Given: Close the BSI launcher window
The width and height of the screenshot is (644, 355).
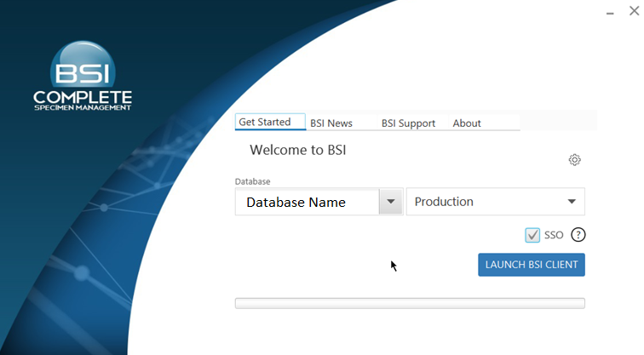Looking at the screenshot, I should tap(634, 11).
